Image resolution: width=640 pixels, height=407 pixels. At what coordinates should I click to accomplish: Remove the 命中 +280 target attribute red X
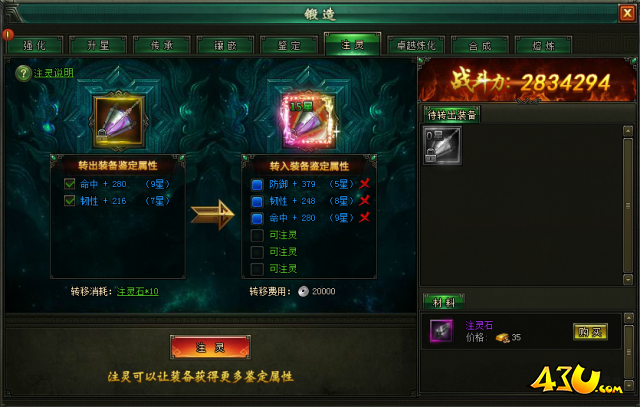[x=364, y=217]
